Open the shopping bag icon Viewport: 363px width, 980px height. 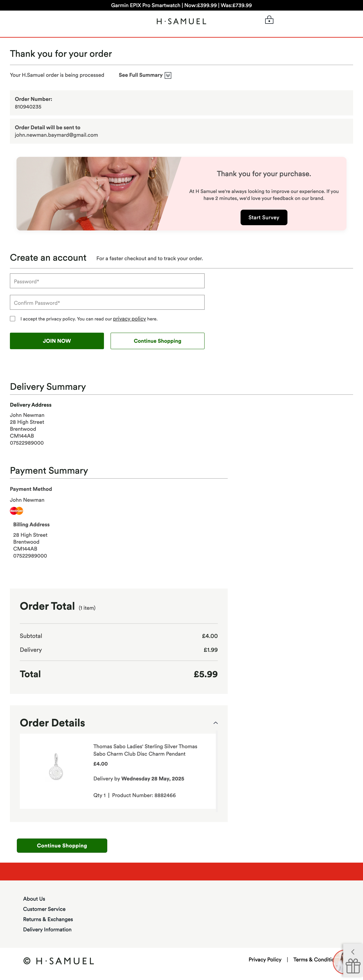pyautogui.click(x=269, y=20)
